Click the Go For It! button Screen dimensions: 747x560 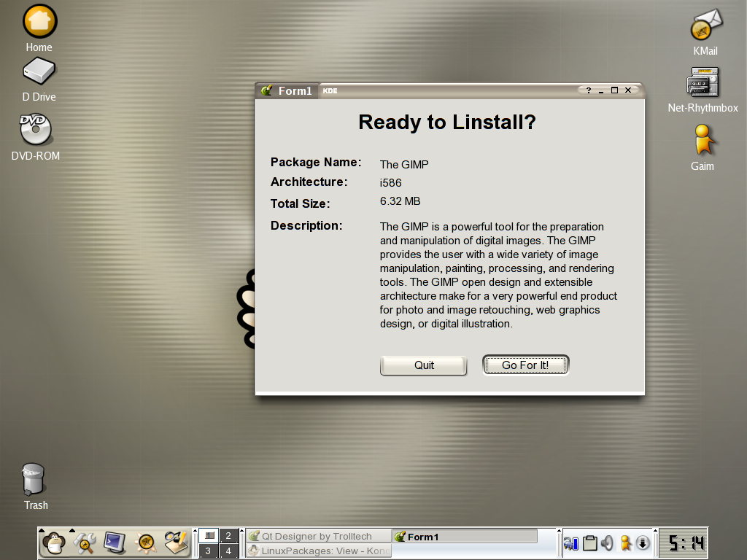tap(525, 365)
